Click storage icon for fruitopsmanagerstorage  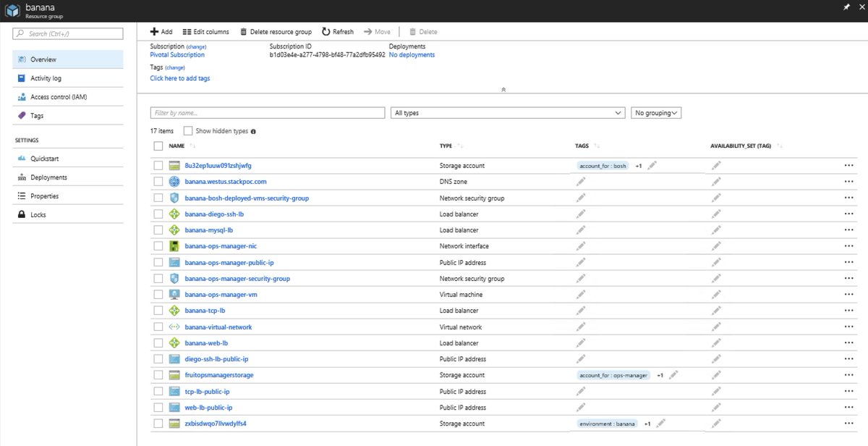(x=174, y=375)
